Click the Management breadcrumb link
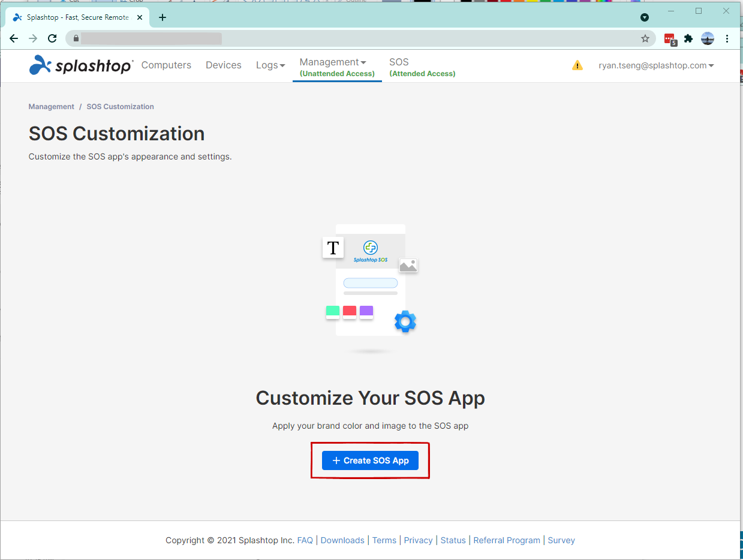The width and height of the screenshot is (743, 560). point(52,107)
